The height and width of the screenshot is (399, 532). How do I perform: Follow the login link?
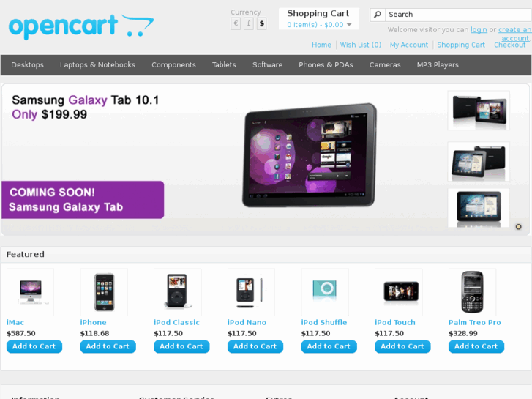(479, 30)
